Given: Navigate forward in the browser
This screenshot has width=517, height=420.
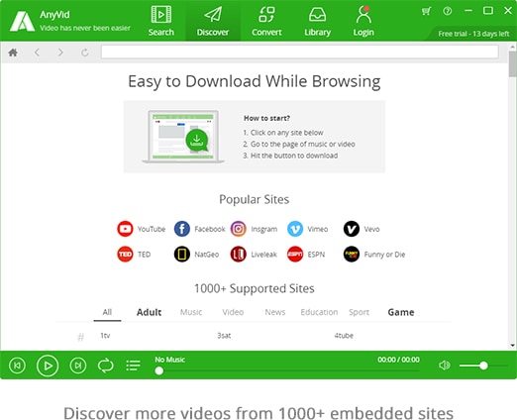Looking at the screenshot, I should (x=60, y=52).
